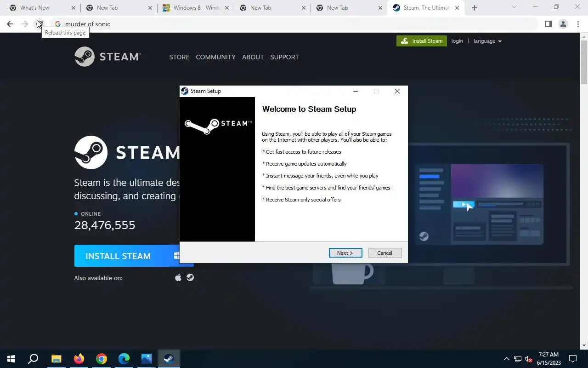Open the notification center icon
The width and height of the screenshot is (588, 368).
point(573,359)
